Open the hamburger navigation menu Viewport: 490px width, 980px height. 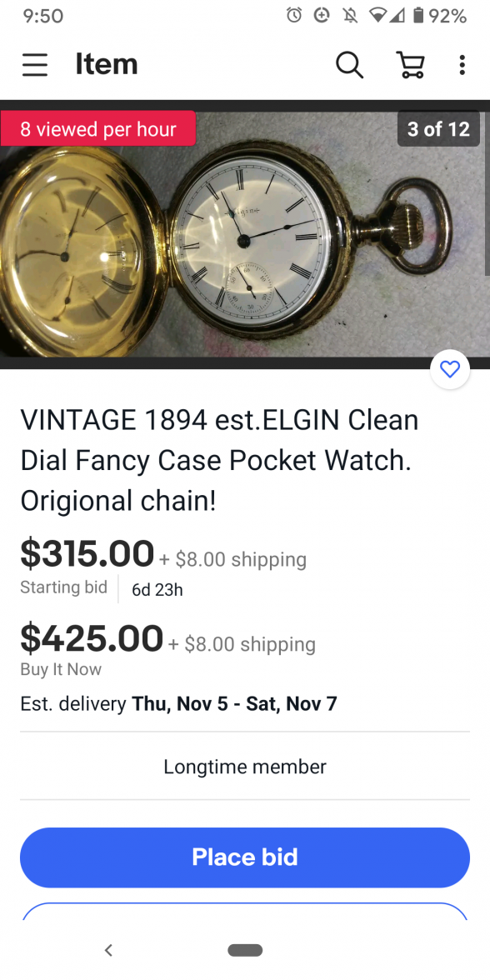[x=35, y=64]
